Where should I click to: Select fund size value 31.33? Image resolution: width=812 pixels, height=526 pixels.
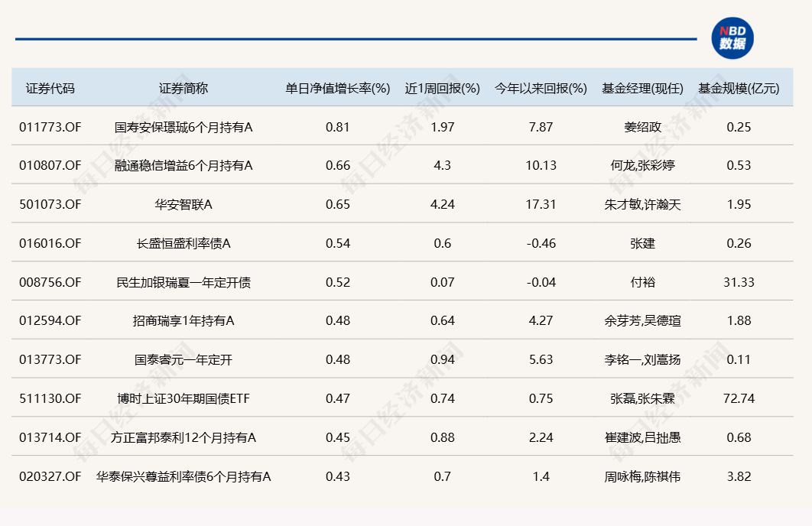click(739, 282)
